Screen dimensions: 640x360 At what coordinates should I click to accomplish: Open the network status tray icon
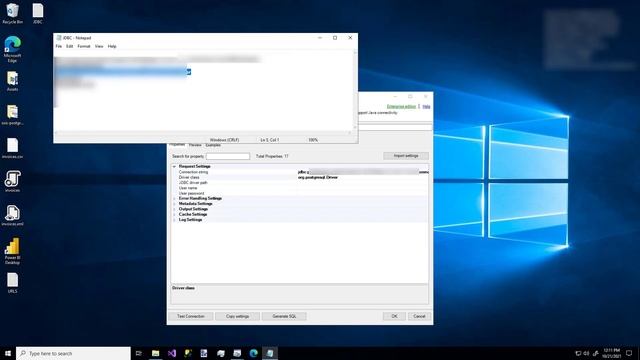[578, 353]
